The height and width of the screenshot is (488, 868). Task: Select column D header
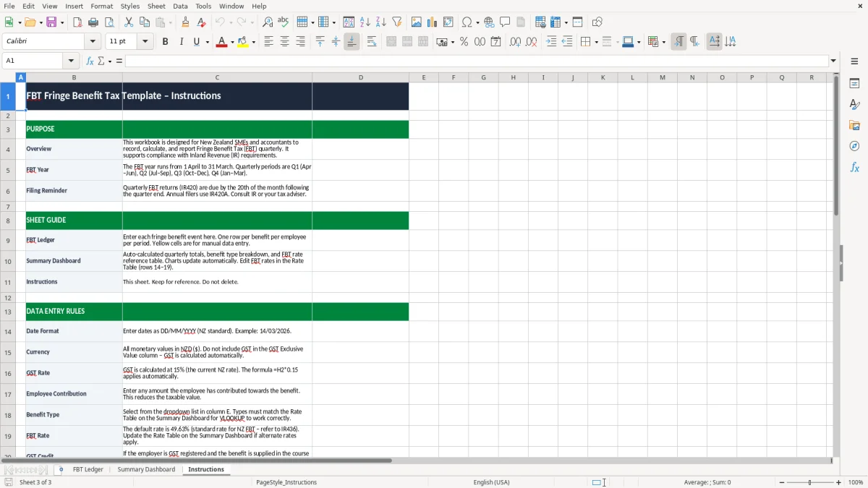click(x=360, y=77)
